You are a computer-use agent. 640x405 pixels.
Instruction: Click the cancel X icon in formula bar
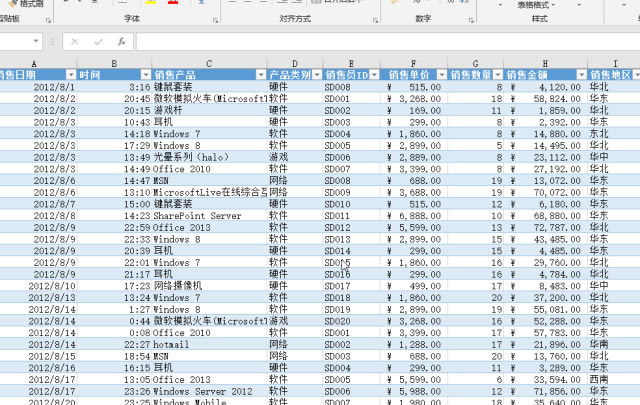[75, 42]
